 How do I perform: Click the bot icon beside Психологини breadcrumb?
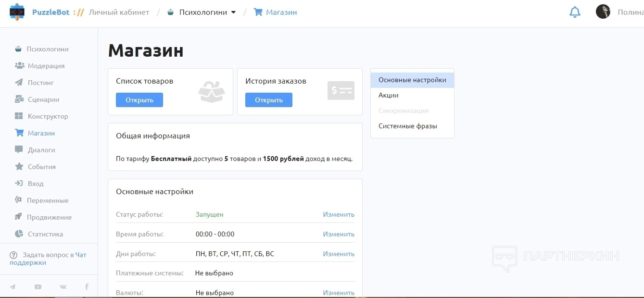170,12
